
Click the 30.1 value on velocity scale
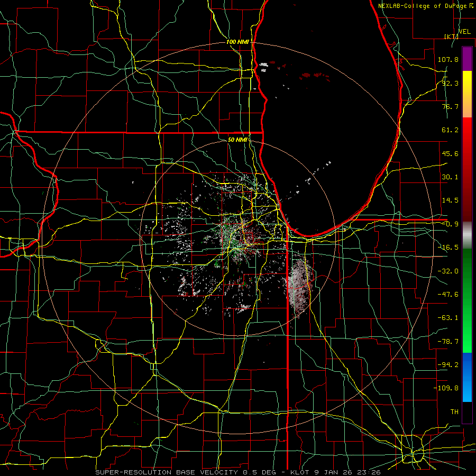click(450, 177)
